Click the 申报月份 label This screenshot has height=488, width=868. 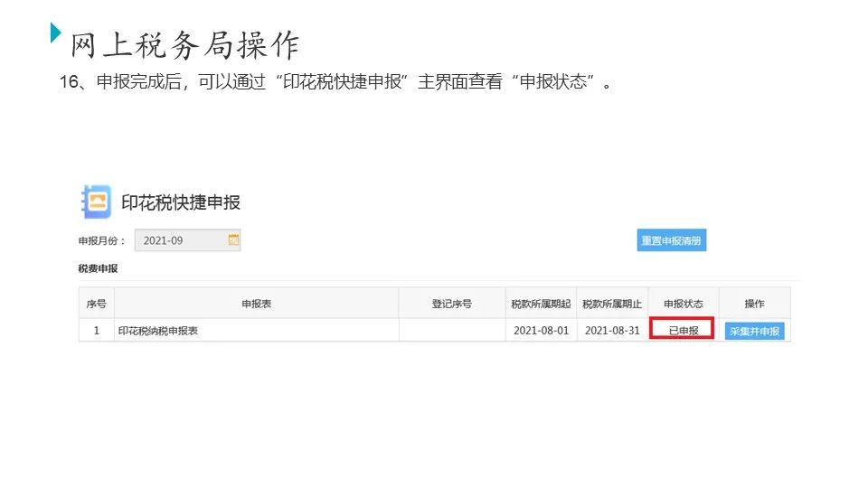(102, 240)
